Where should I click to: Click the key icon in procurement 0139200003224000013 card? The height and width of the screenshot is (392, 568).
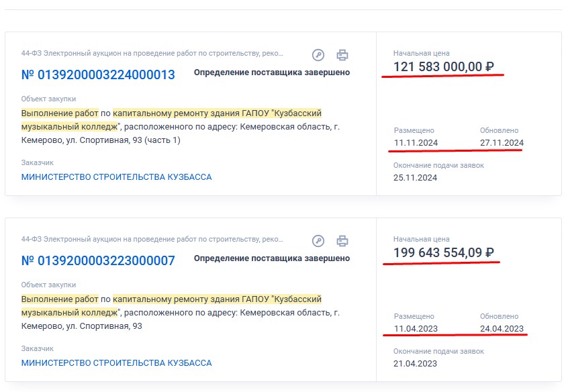coord(319,55)
